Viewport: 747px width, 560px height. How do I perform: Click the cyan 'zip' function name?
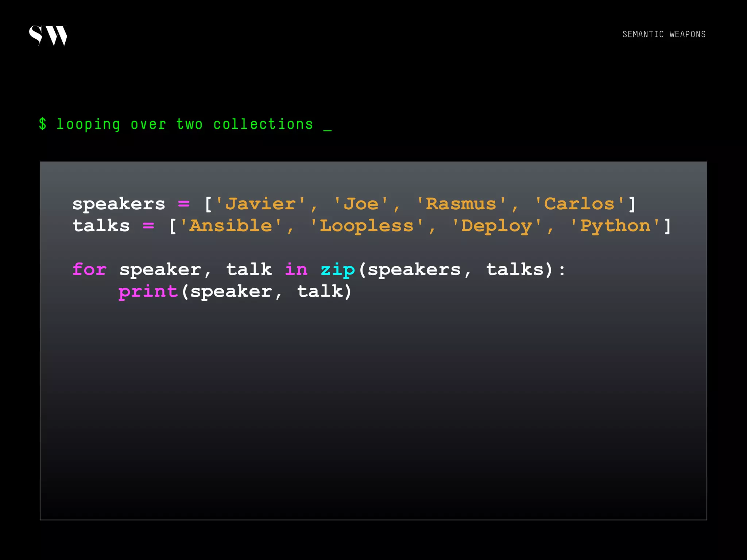[338, 270]
